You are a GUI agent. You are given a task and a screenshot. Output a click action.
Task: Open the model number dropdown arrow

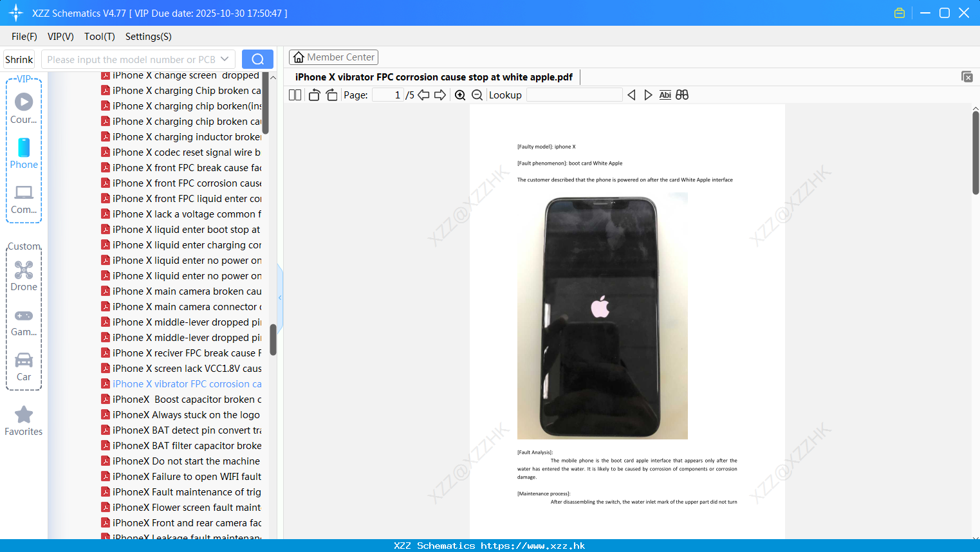pos(225,59)
